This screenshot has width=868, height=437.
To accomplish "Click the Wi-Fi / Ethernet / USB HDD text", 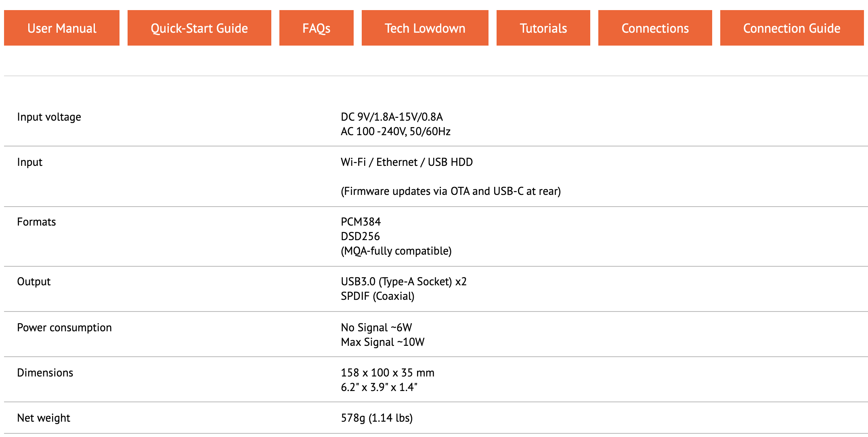I will 407,162.
